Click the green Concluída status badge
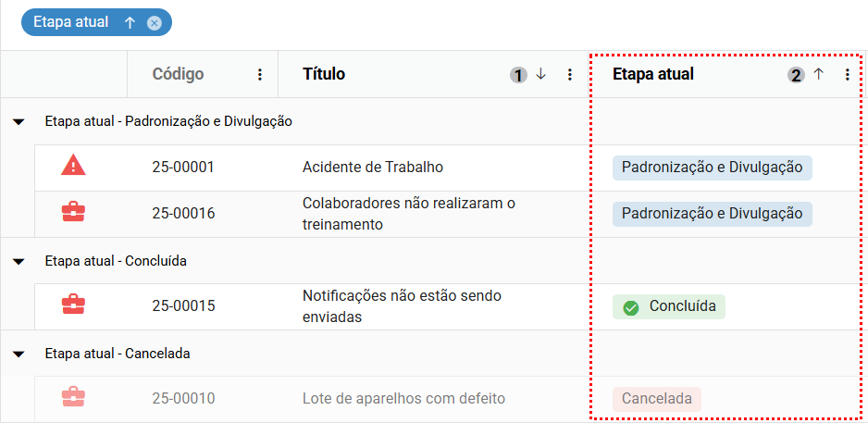 [668, 306]
